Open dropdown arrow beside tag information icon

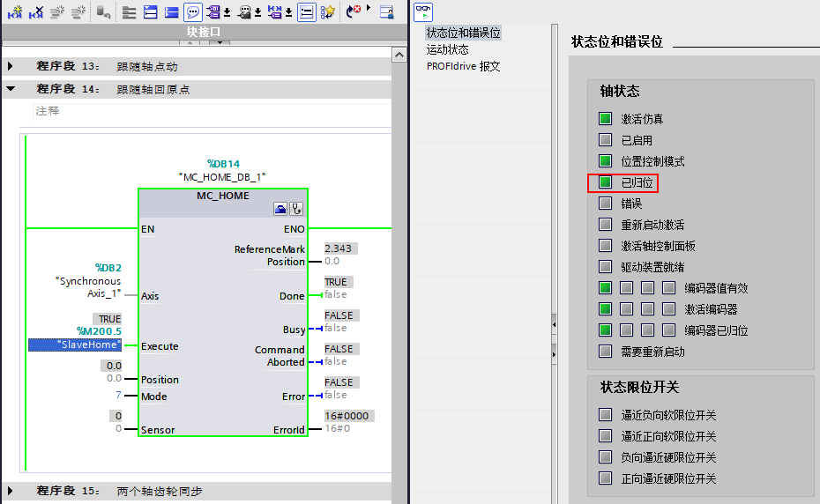[288, 12]
